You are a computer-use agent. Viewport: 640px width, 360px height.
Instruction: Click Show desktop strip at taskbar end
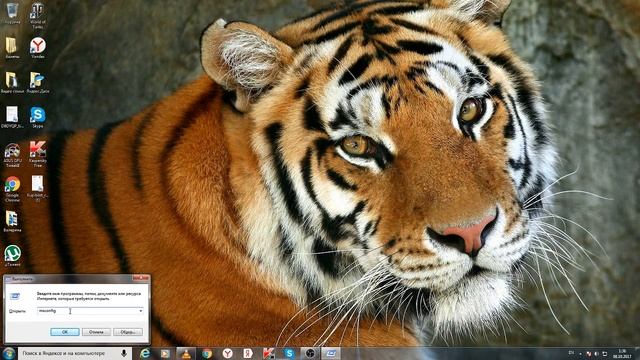(637, 353)
